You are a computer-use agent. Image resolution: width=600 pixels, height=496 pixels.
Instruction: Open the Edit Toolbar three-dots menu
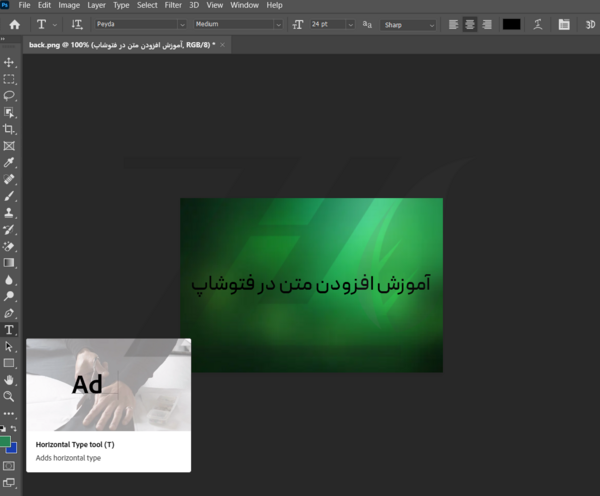pos(9,414)
